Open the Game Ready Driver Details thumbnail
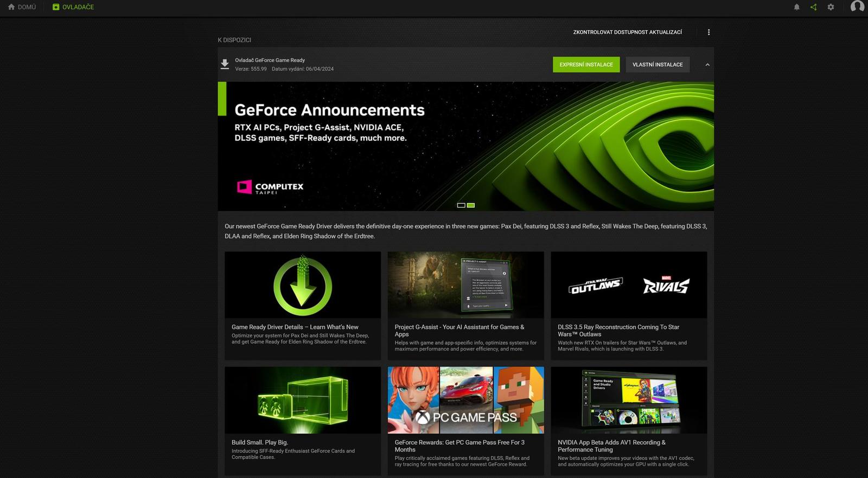The height and width of the screenshot is (478, 868). 303,285
